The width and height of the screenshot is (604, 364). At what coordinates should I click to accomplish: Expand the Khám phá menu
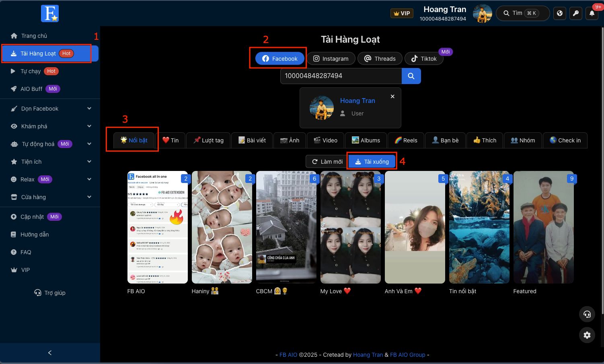[x=50, y=126]
